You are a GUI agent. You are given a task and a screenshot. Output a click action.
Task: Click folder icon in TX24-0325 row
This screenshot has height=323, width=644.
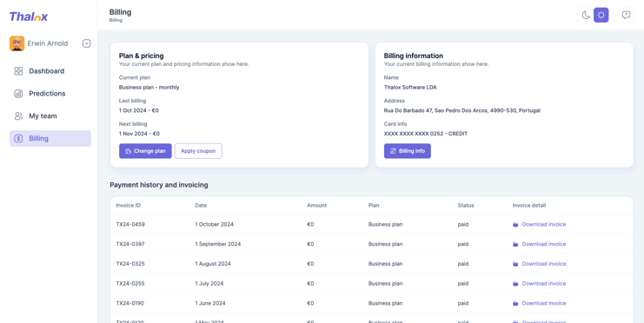click(x=515, y=264)
